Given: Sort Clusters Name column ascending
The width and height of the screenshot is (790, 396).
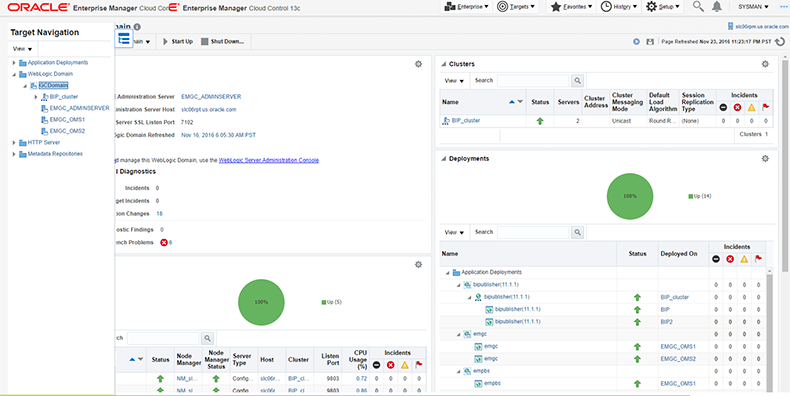Looking at the screenshot, I should 512,102.
